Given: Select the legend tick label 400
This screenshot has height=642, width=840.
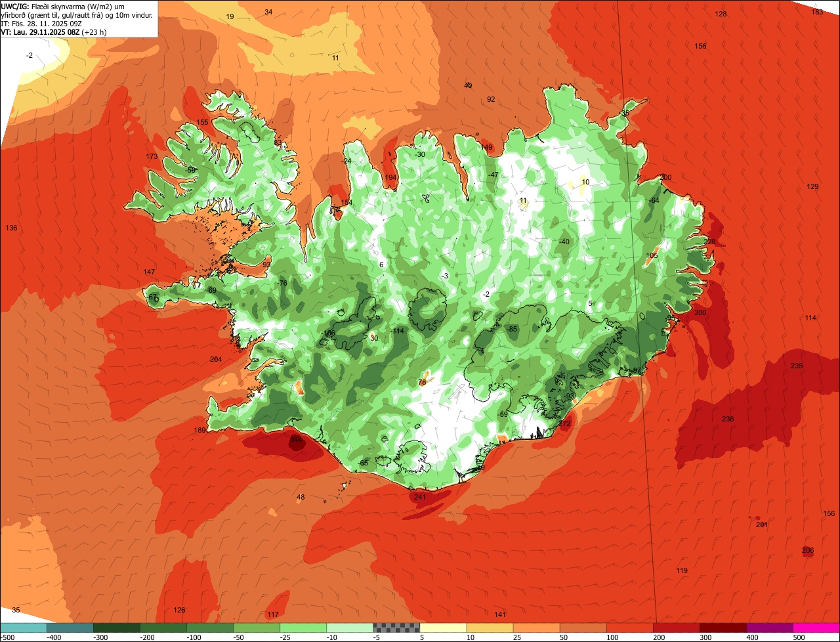Looking at the screenshot, I should pos(751,637).
